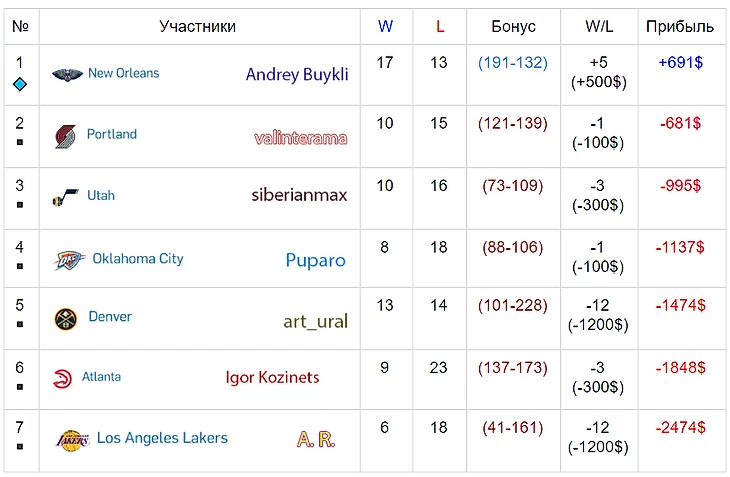
Task: Click the blue diamond marker in row 1
Action: tap(19, 84)
